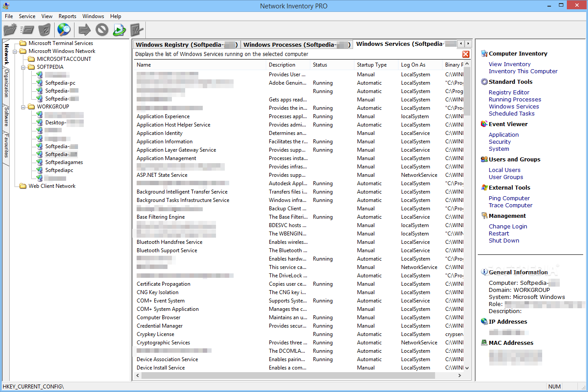Select the Software side tab

click(x=6, y=116)
